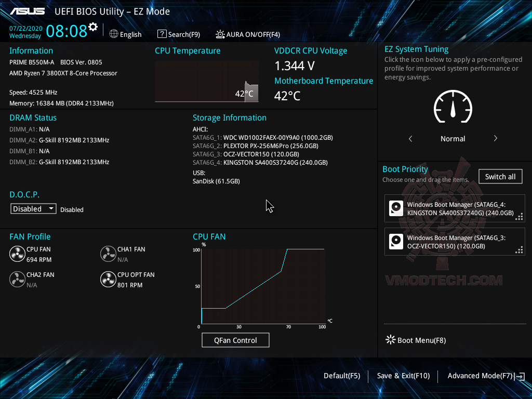Click drag handle dots on OCZ-VECTOR150 boot entry
Image resolution: width=532 pixels, height=399 pixels.
point(519,250)
